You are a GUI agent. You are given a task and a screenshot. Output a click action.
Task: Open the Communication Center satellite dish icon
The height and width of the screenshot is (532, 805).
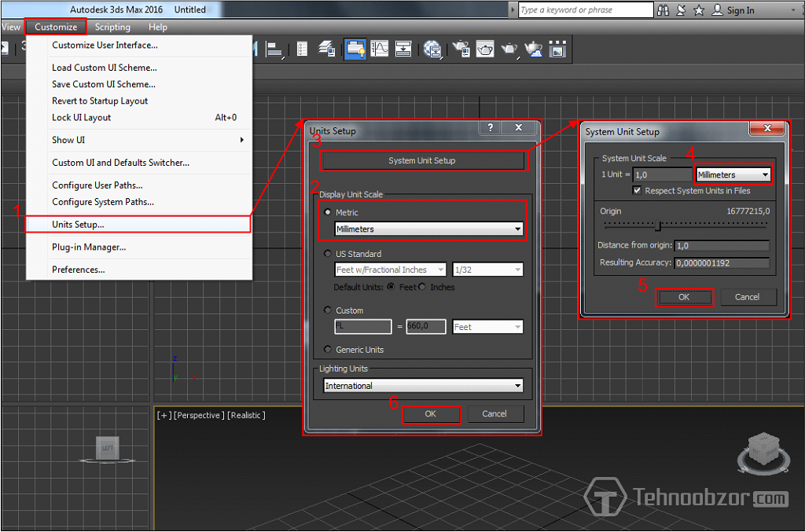pyautogui.click(x=681, y=9)
